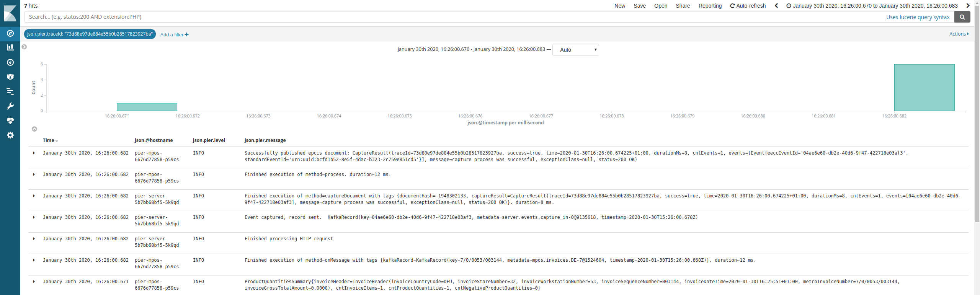
Task: Click Open in the top menu
Action: point(661,6)
